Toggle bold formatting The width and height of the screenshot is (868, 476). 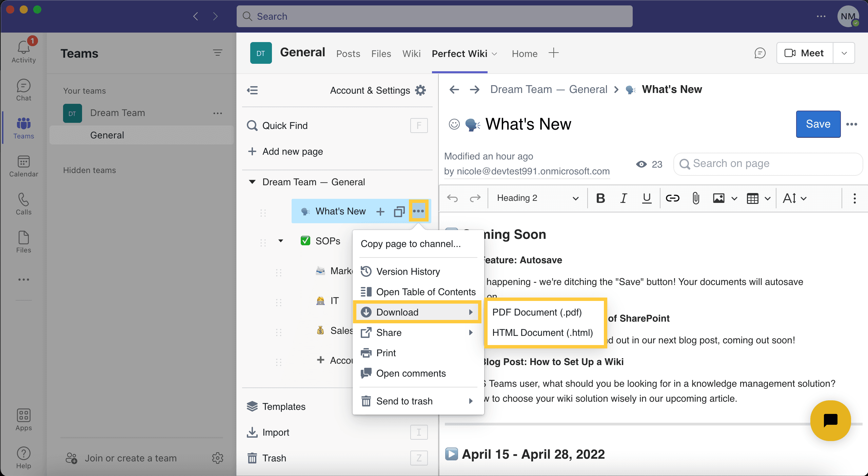pos(600,198)
